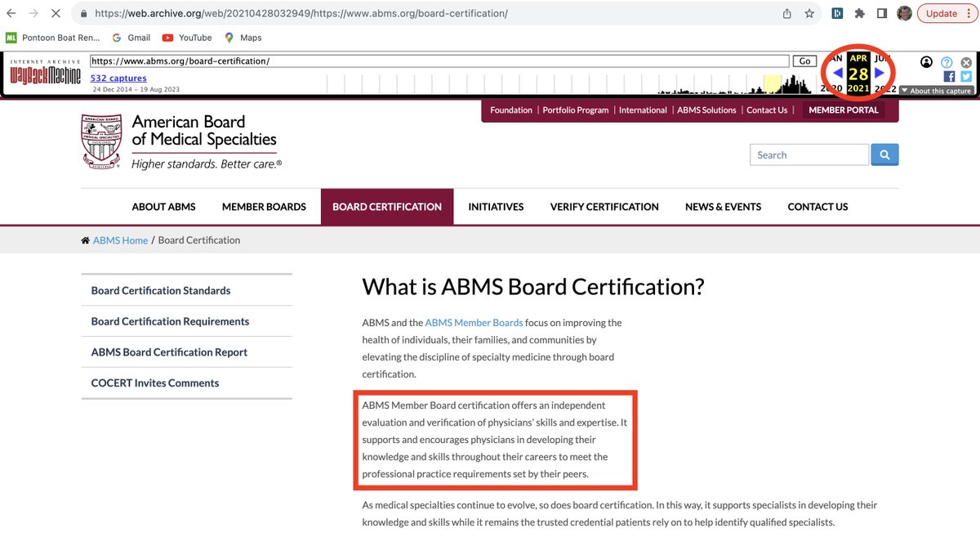980x546 pixels.
Task: Open Pontoon Boat Ren... bookmark
Action: tap(53, 38)
